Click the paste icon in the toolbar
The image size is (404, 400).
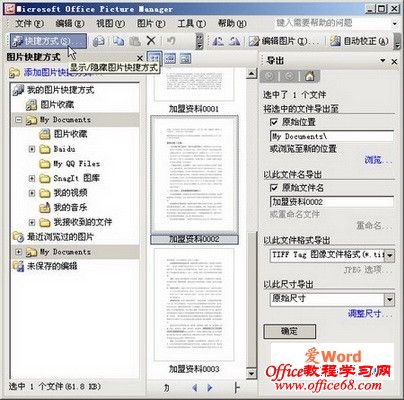[135, 41]
